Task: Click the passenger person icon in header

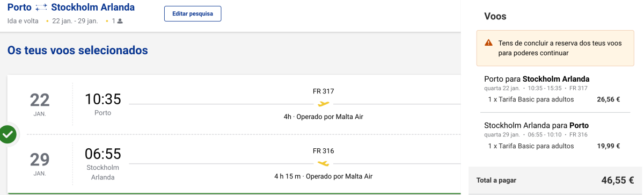Action: click(x=120, y=21)
